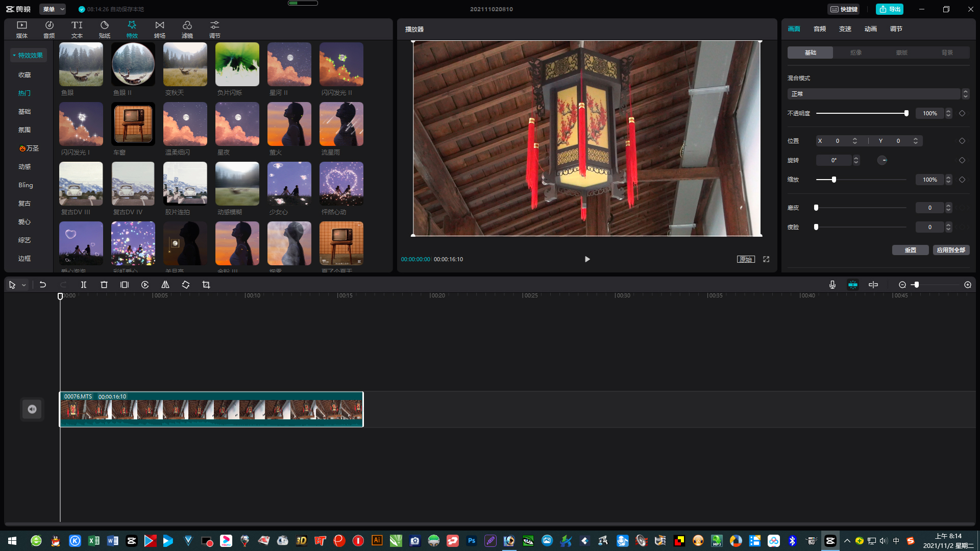980x551 pixels.
Task: Select the 00076.MTS clip on timeline
Action: pyautogui.click(x=211, y=409)
